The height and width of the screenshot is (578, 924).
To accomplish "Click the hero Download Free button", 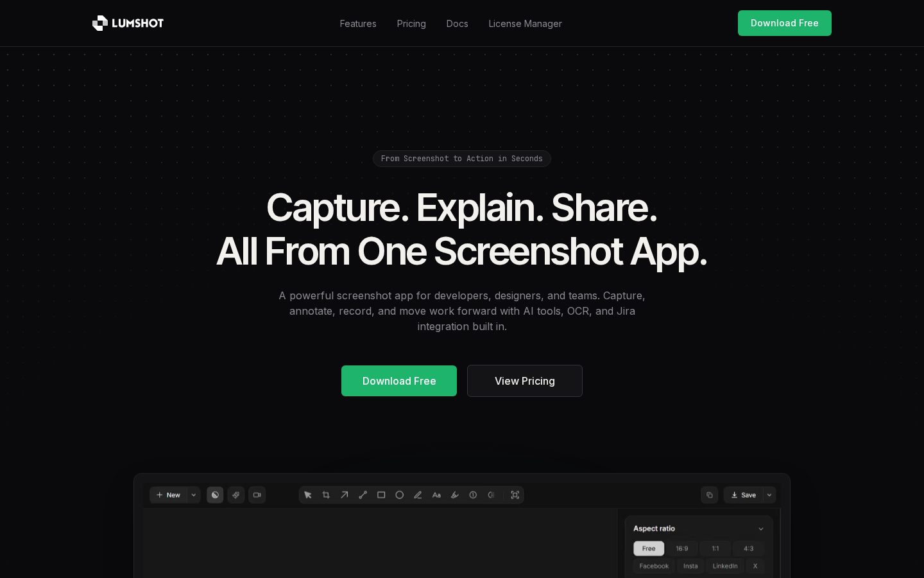I will (399, 381).
